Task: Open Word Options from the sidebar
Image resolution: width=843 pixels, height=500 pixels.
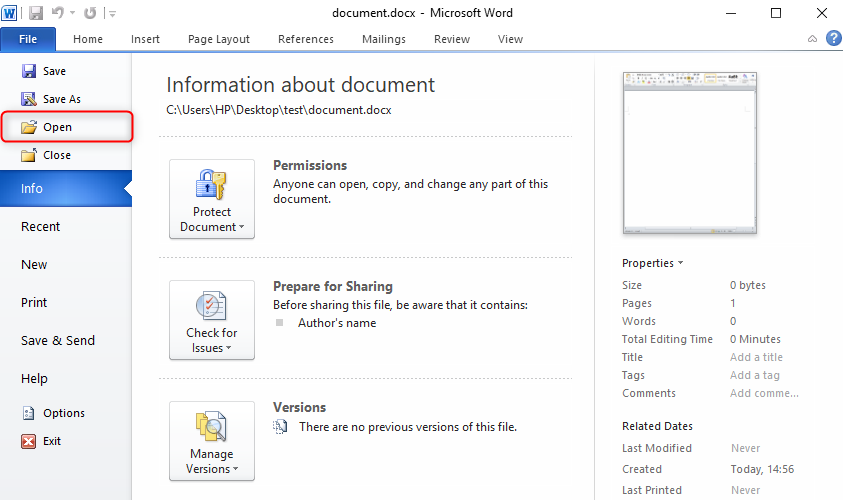Action: tap(63, 413)
